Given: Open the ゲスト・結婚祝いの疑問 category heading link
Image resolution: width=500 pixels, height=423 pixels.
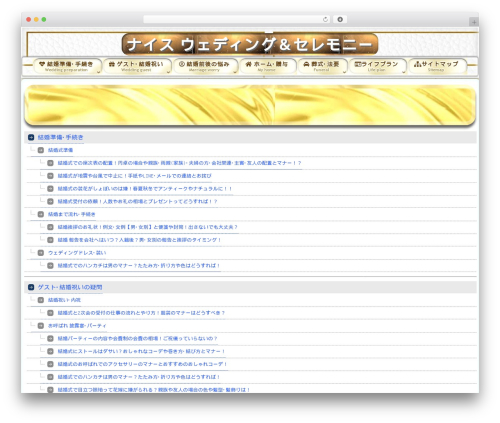Looking at the screenshot, I should [70, 287].
